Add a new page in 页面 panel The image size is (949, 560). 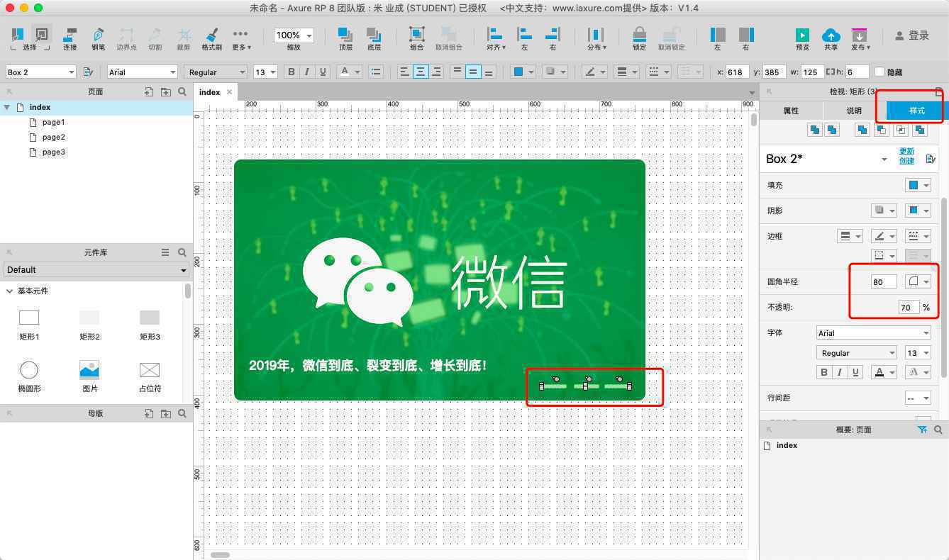pyautogui.click(x=148, y=91)
